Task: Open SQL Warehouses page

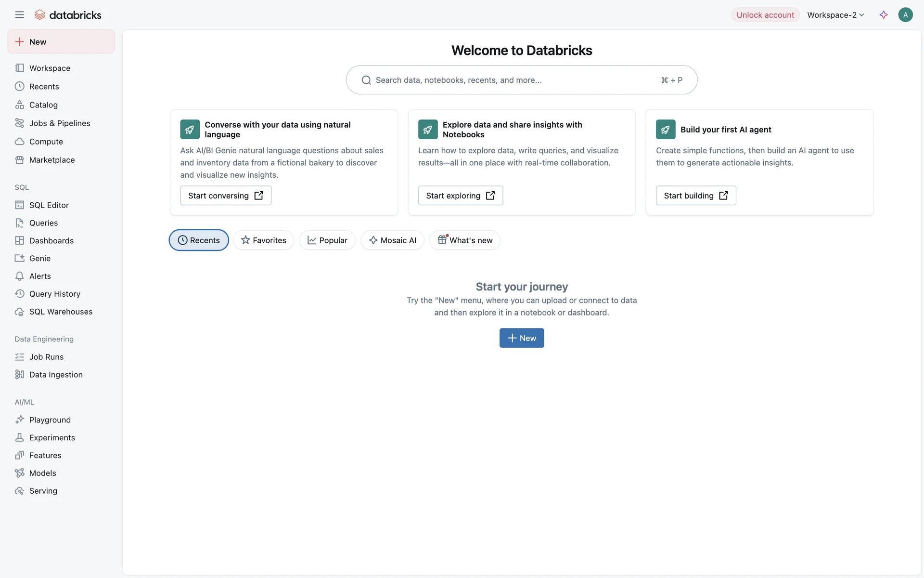Action: (61, 312)
